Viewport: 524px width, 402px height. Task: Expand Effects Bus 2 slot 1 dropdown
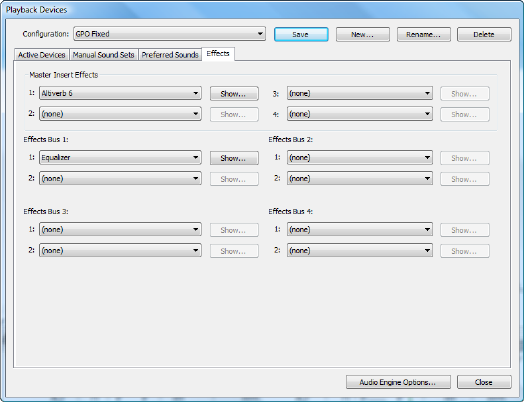(360, 157)
